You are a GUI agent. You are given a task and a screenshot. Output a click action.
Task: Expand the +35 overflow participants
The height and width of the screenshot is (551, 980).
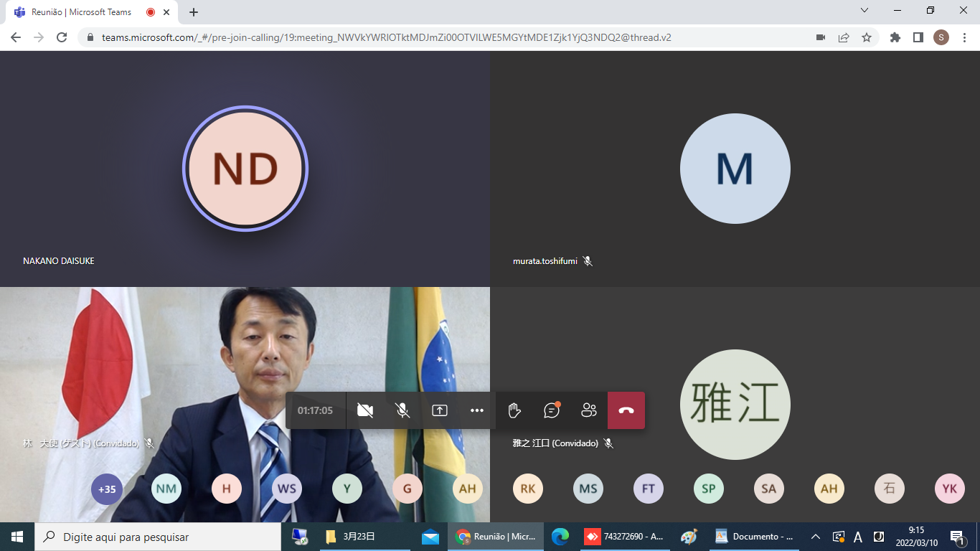pos(107,489)
